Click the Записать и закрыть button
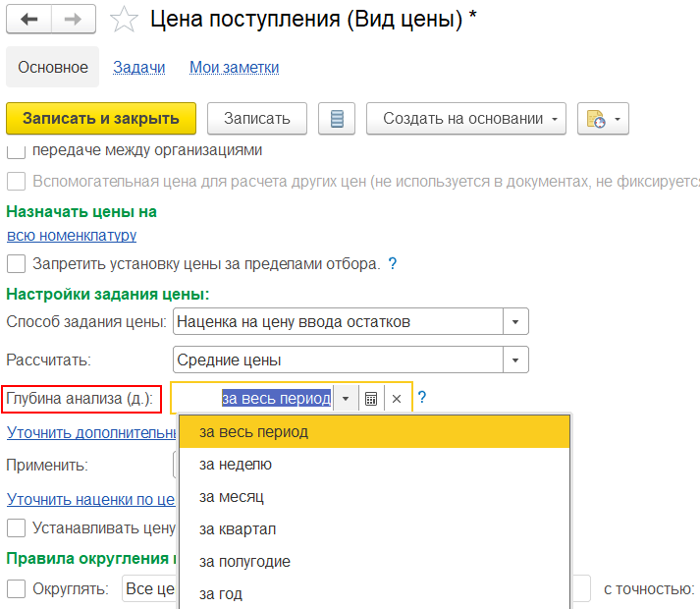The height and width of the screenshot is (609, 700). (101, 119)
